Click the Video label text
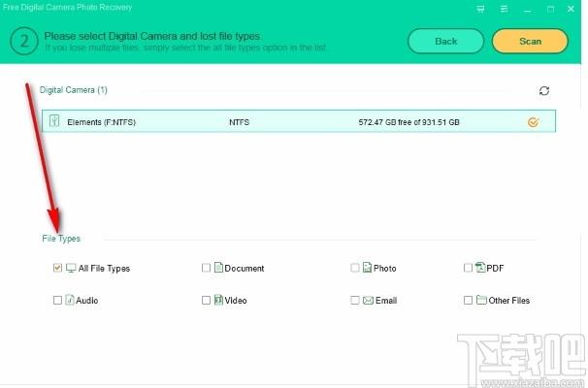 pos(236,301)
